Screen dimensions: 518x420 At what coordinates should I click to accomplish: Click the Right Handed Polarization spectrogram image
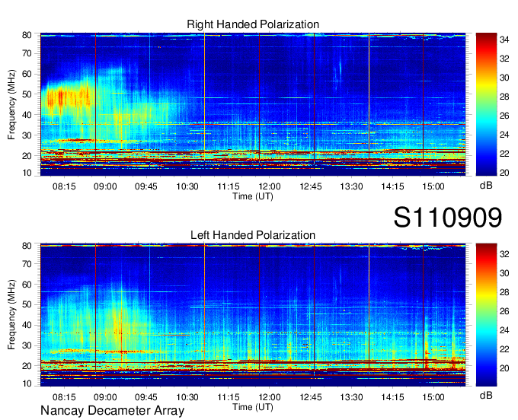pos(253,104)
